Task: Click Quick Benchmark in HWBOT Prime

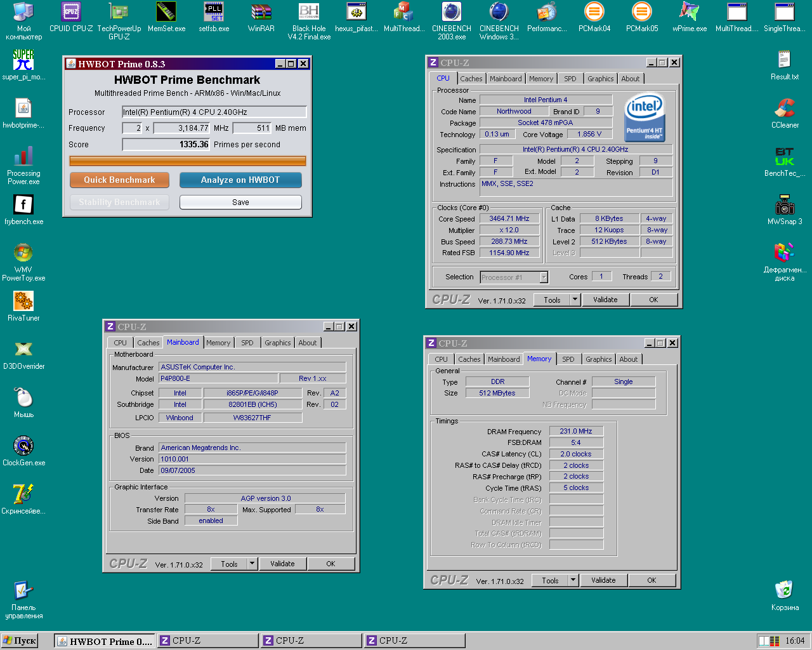Action: tap(119, 180)
